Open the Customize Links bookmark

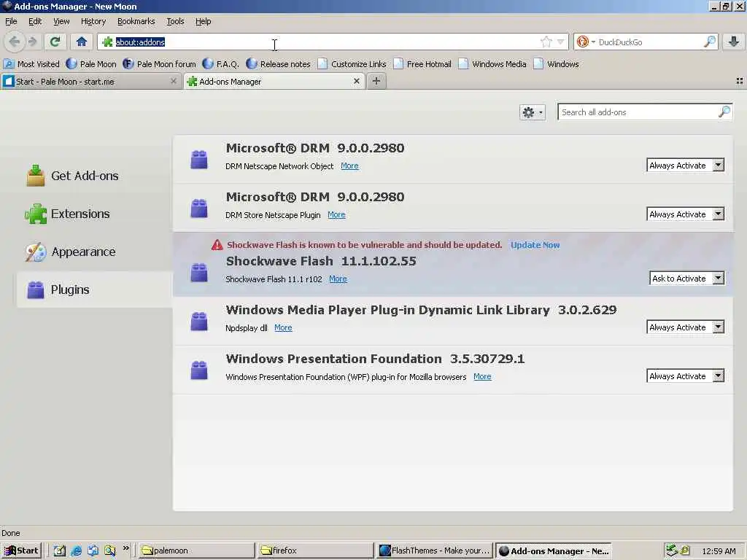(x=352, y=64)
